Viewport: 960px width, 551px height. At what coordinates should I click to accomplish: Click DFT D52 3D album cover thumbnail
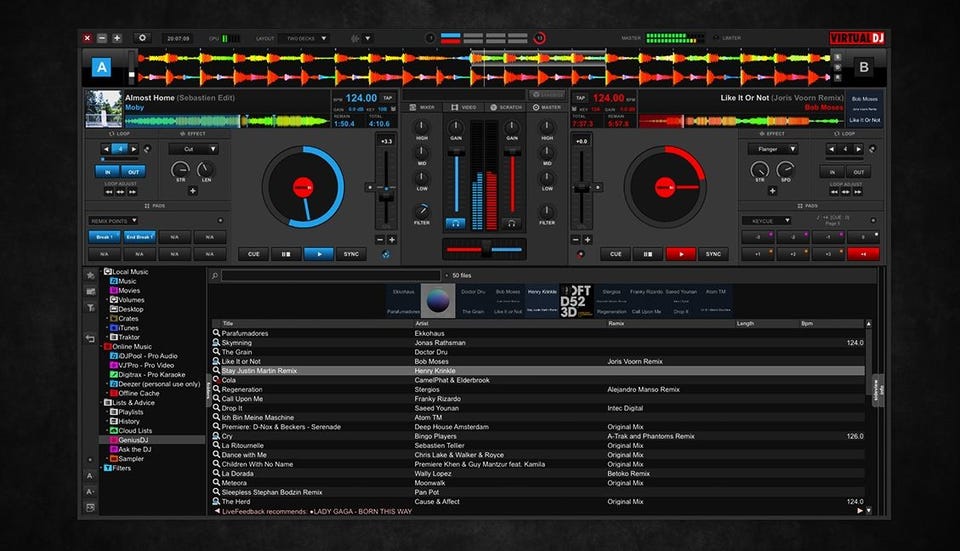pyautogui.click(x=576, y=301)
